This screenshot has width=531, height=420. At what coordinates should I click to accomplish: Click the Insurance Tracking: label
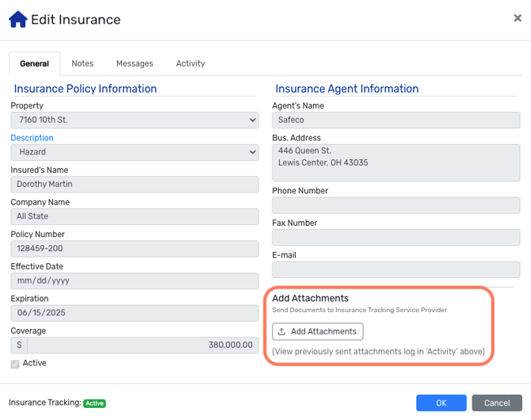(x=45, y=403)
